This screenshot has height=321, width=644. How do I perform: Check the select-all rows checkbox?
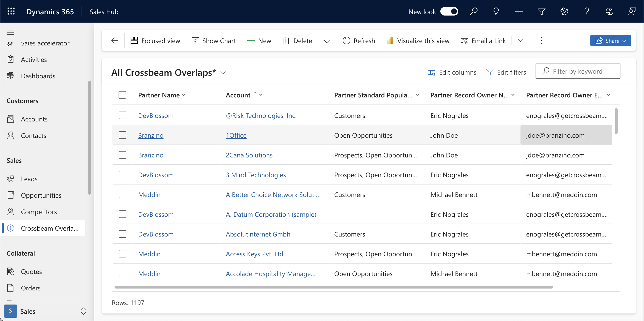[122, 95]
